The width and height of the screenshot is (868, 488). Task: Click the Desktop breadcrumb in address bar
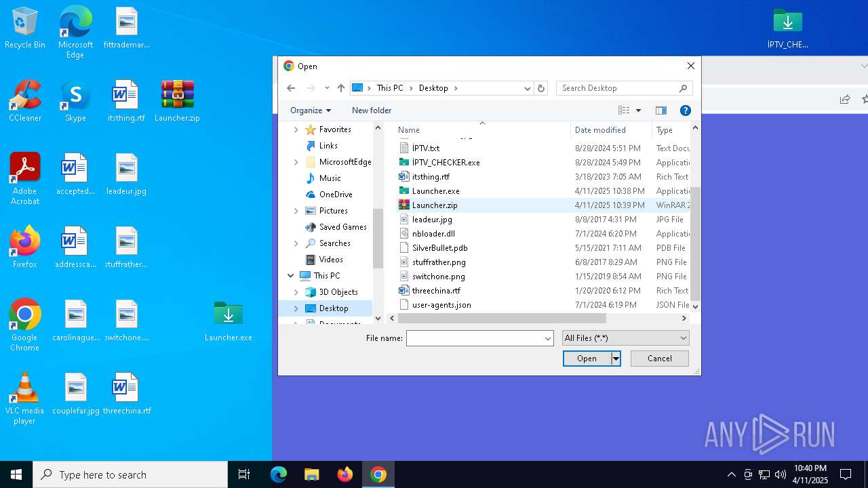pos(433,88)
